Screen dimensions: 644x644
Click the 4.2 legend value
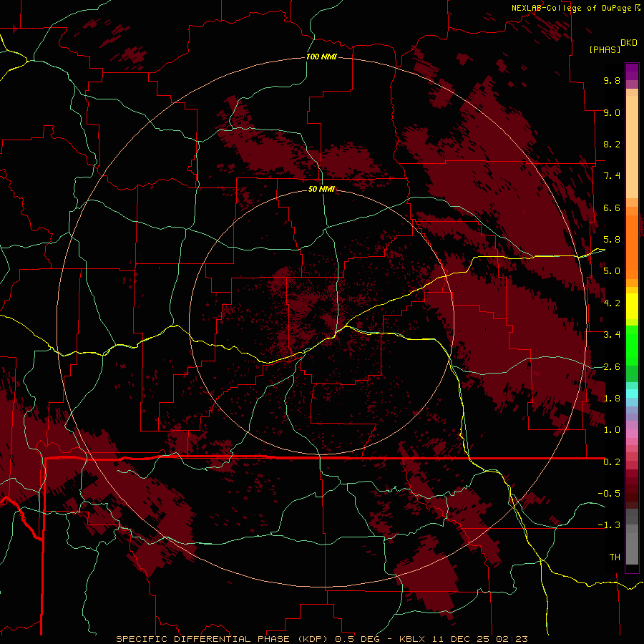tap(612, 303)
